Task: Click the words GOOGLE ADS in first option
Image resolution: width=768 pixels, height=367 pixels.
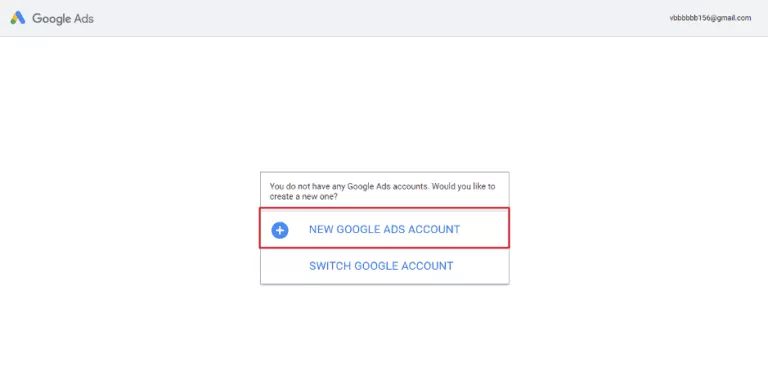Action: point(370,229)
